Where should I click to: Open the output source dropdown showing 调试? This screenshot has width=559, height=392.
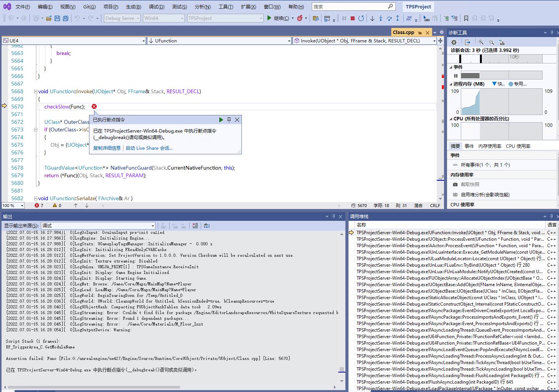(x=99, y=226)
